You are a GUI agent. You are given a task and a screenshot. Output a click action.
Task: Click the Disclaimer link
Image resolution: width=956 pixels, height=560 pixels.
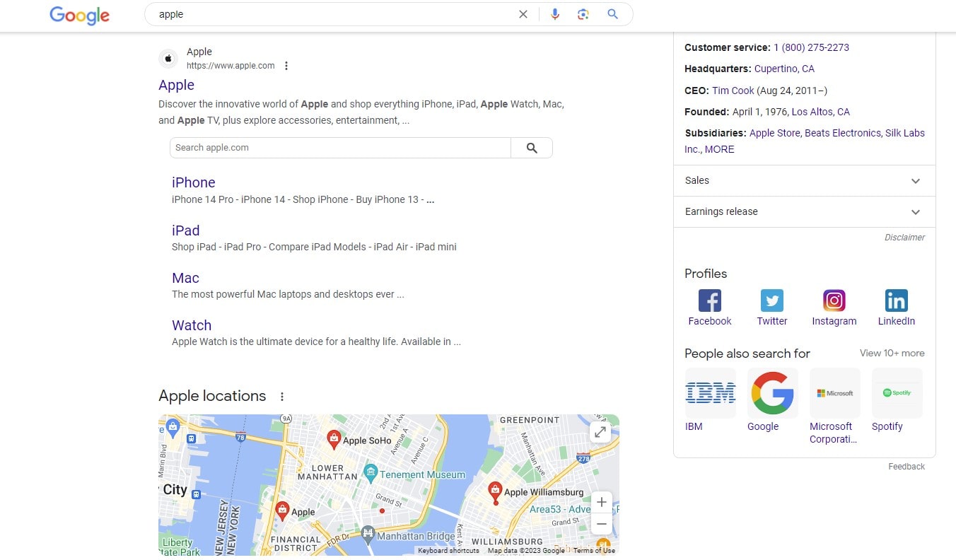904,238
